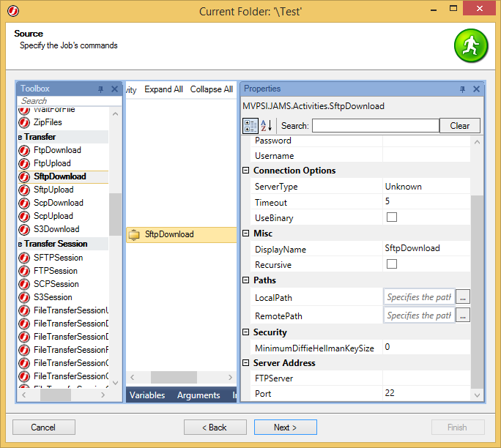Open the Arguments tab
501x448 pixels.
click(198, 395)
